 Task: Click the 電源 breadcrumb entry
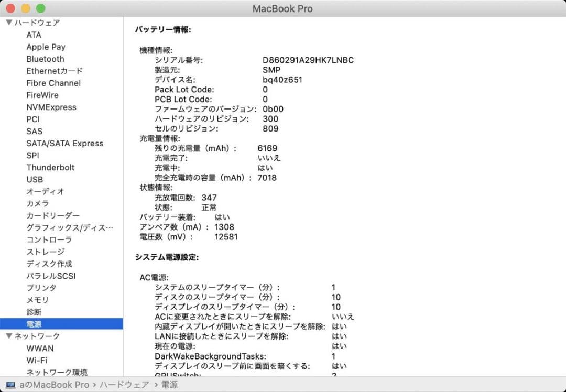(x=169, y=385)
